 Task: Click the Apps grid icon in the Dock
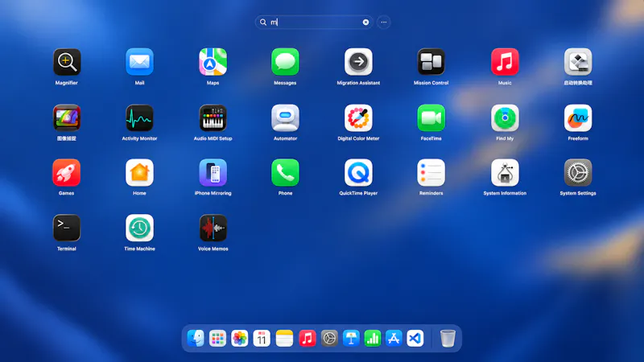[217, 338]
